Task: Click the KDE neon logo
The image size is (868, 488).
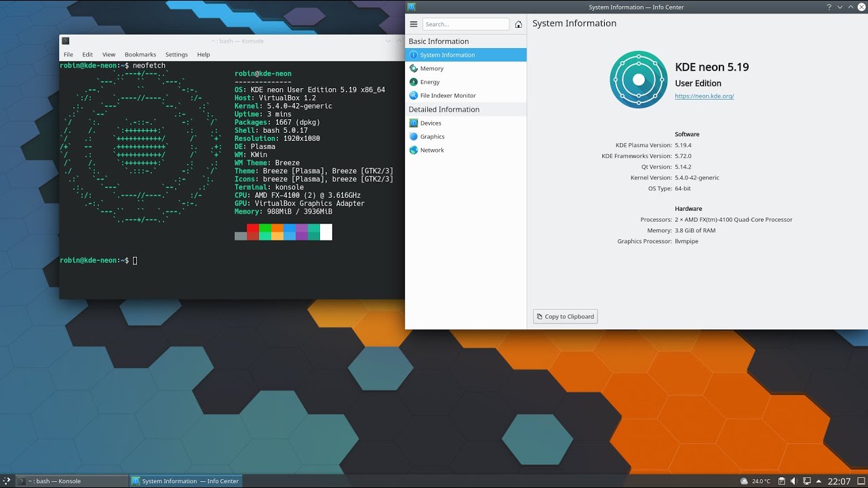Action: 638,79
